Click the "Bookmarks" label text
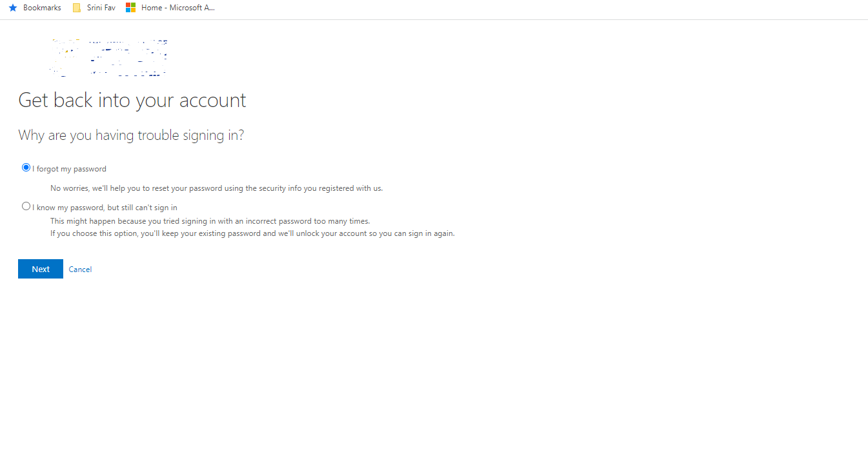The width and height of the screenshot is (868, 470). (x=41, y=7)
